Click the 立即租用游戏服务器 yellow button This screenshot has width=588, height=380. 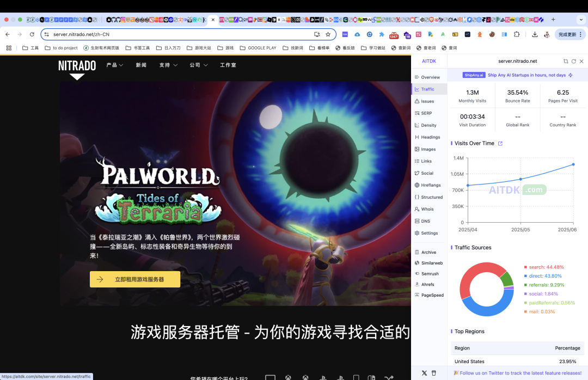click(135, 279)
